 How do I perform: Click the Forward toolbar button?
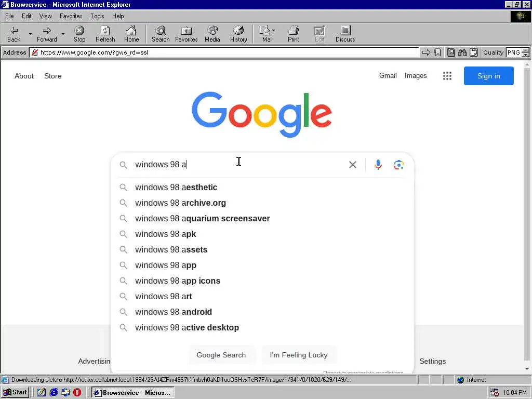coord(47,34)
